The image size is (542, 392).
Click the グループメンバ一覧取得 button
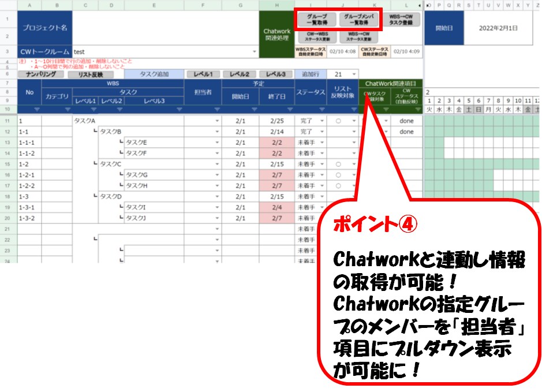point(358,20)
